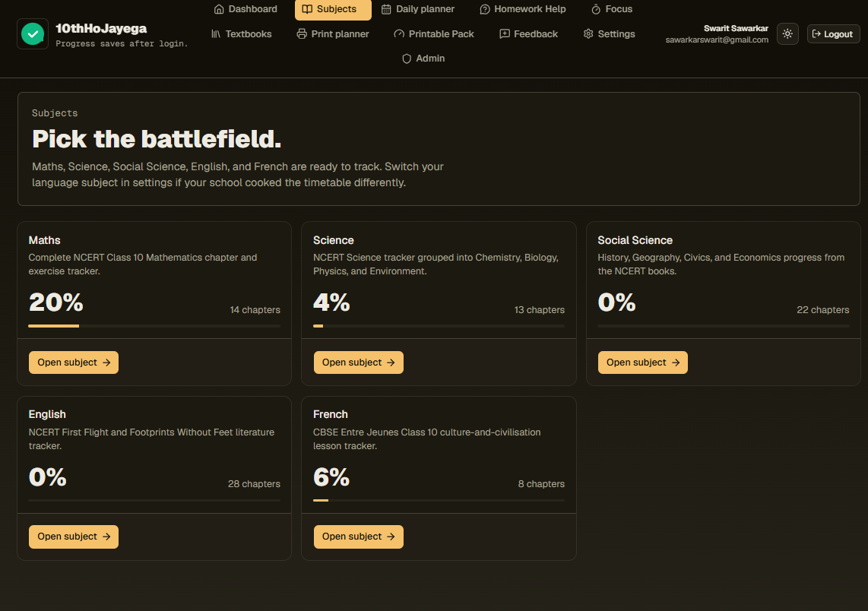Open the Printable Pack page
This screenshot has height=611, width=868.
pos(433,33)
